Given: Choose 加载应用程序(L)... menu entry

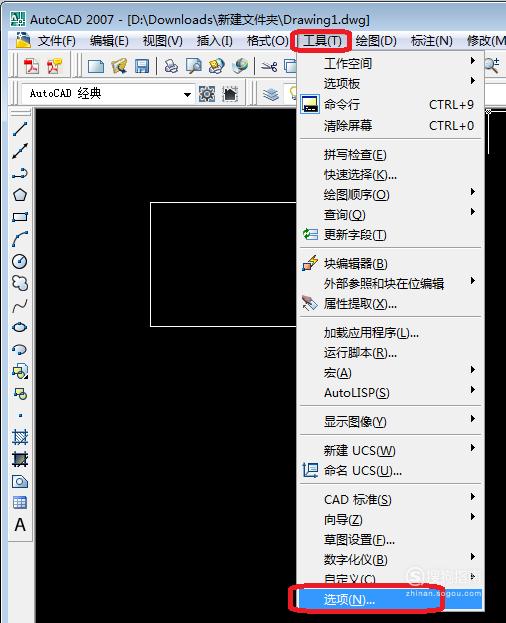Looking at the screenshot, I should click(390, 332).
